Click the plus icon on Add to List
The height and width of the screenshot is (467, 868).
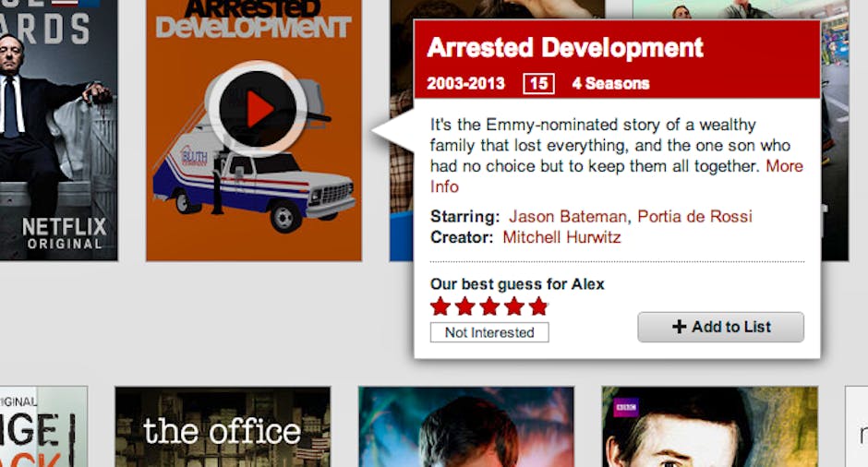pos(680,327)
